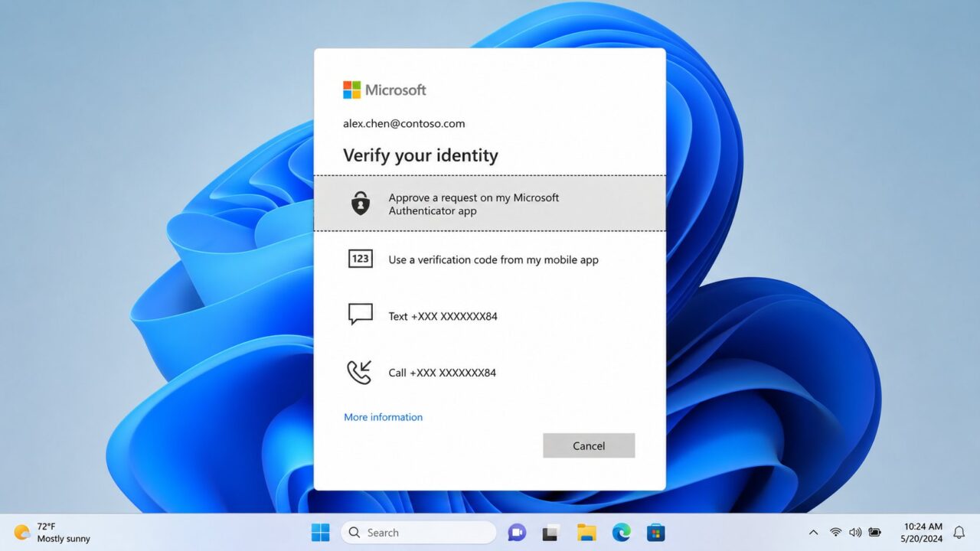Open the clock showing 10:24 AM
The width and height of the screenshot is (980, 551).
coord(923,533)
